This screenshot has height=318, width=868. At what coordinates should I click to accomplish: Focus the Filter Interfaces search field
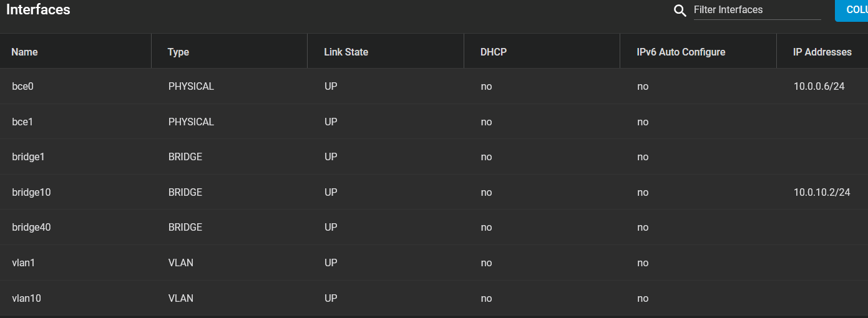click(757, 10)
